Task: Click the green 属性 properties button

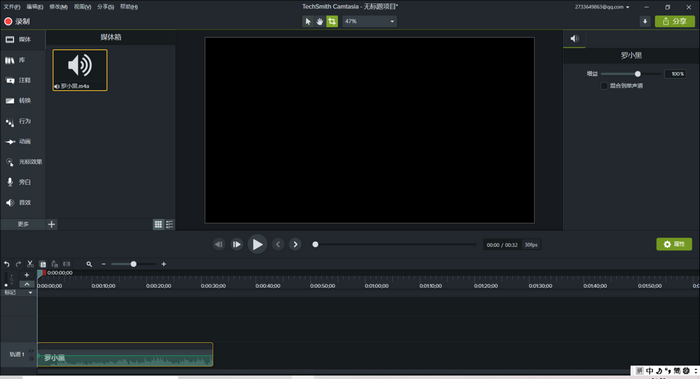Action: tap(674, 244)
